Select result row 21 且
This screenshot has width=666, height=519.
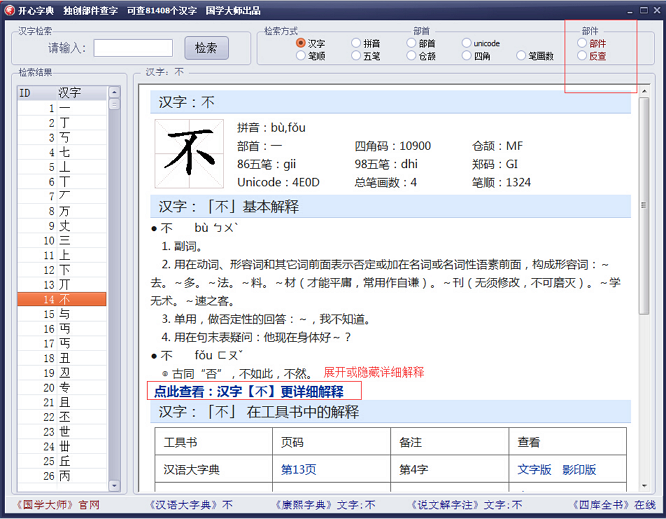(62, 403)
